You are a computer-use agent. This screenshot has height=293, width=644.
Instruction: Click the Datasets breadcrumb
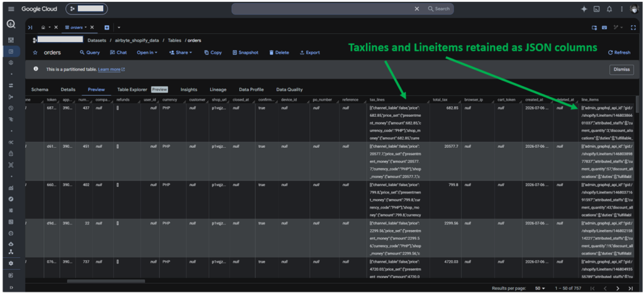(x=96, y=40)
